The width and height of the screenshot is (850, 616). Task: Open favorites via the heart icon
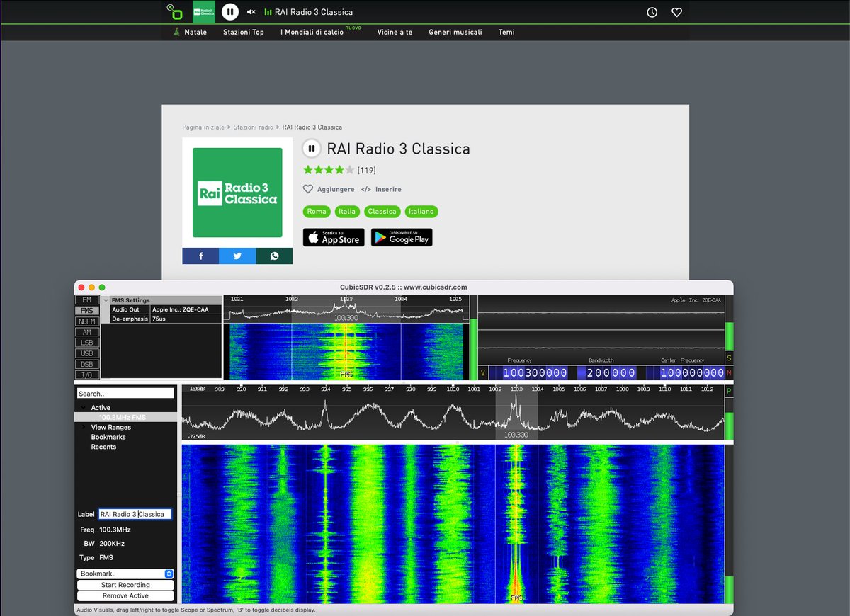point(676,12)
